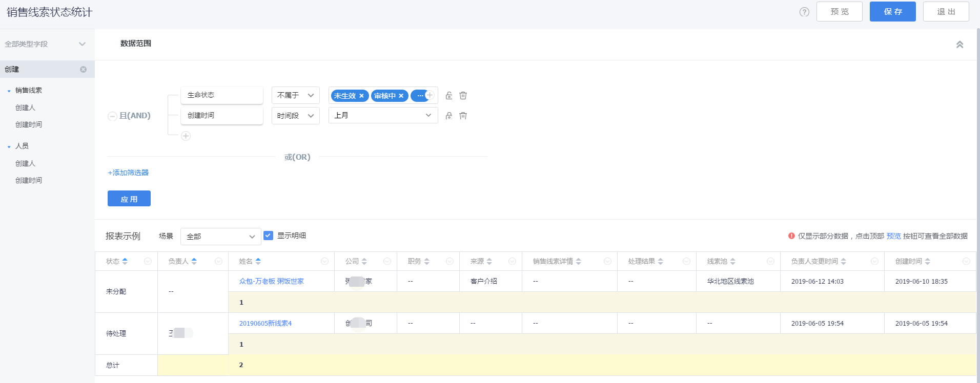The width and height of the screenshot is (980, 383).
Task: Open 状态 column options menu
Action: [148, 261]
